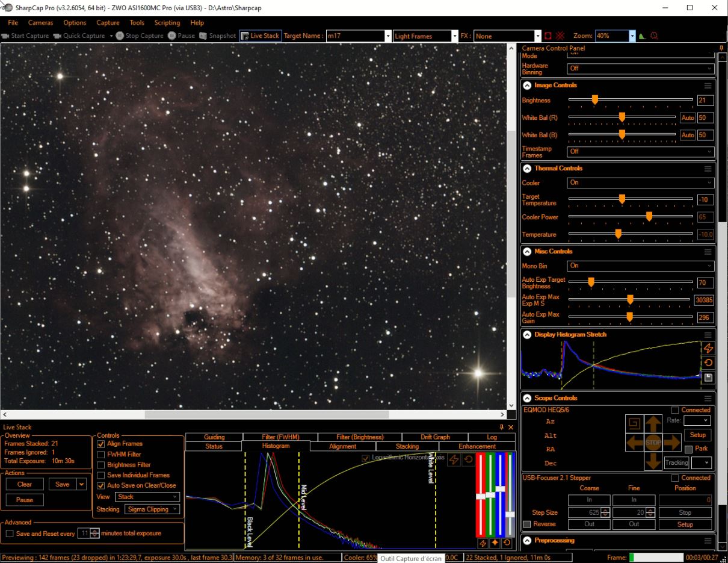
Task: Open the Scripting menu
Action: [x=167, y=23]
